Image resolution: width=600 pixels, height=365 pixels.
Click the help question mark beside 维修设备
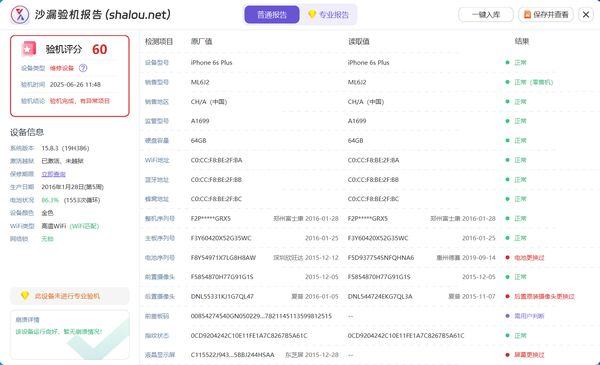[83, 68]
